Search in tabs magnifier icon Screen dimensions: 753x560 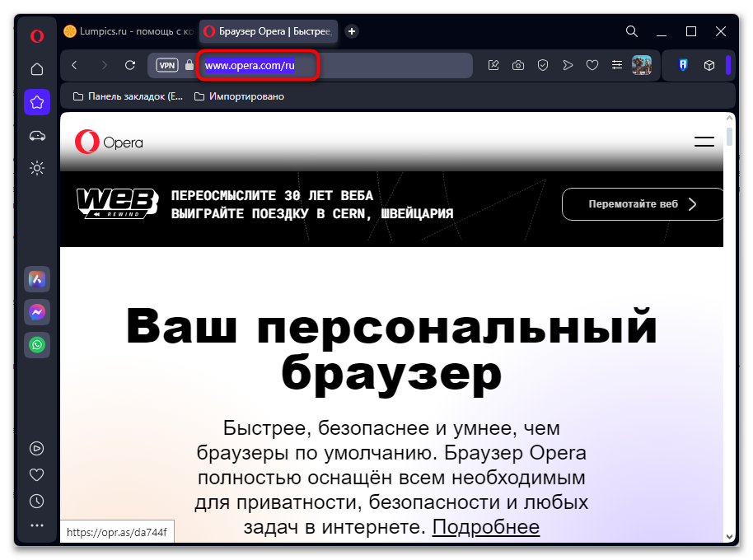632,31
